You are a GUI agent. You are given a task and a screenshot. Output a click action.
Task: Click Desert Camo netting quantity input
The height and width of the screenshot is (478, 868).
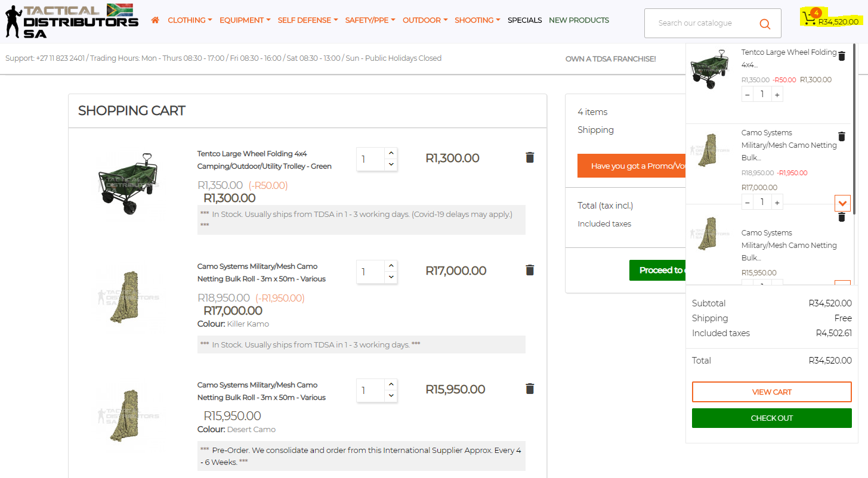(370, 390)
